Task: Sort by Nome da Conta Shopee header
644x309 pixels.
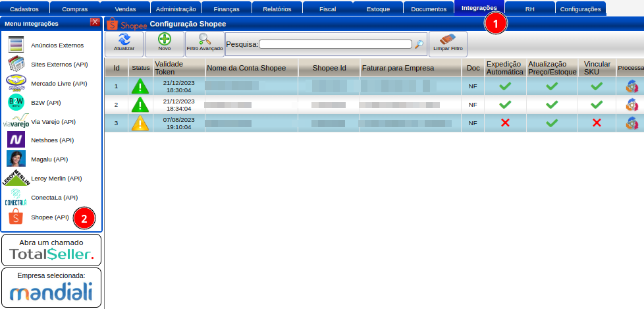Action: coord(252,68)
